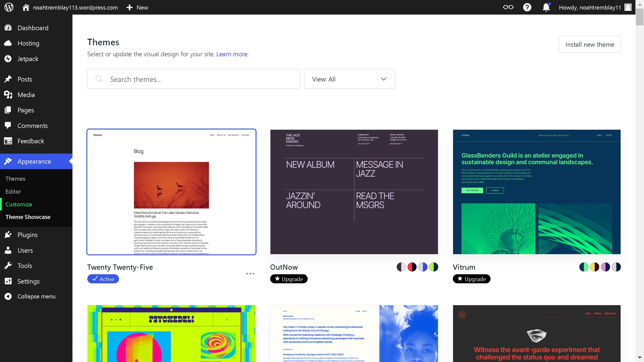The width and height of the screenshot is (644, 362).
Task: Go to Plugins in sidebar
Action: click(x=27, y=235)
